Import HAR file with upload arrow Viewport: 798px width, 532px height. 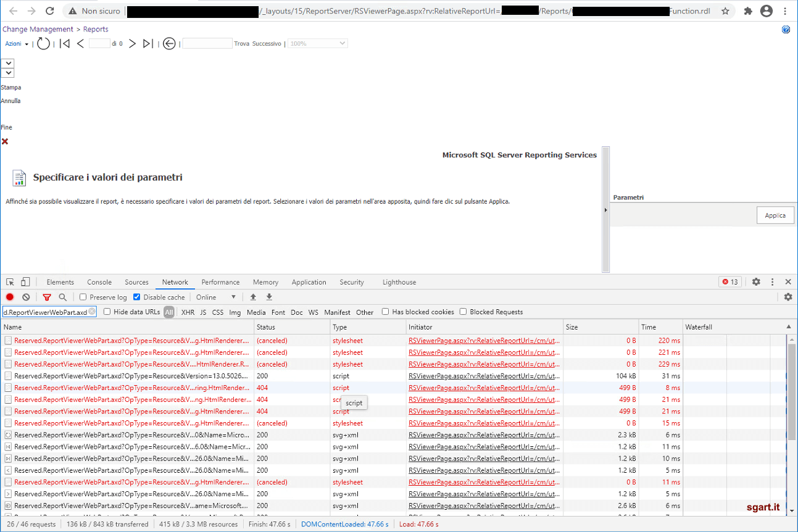(x=253, y=297)
